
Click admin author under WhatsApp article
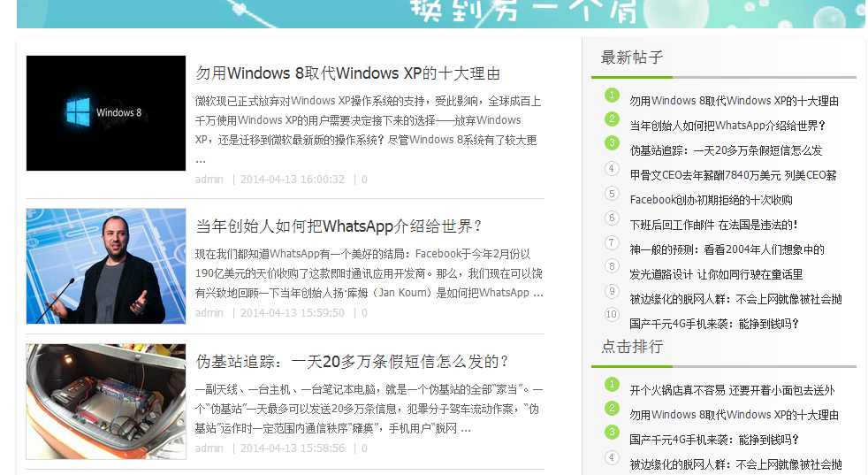(x=209, y=312)
